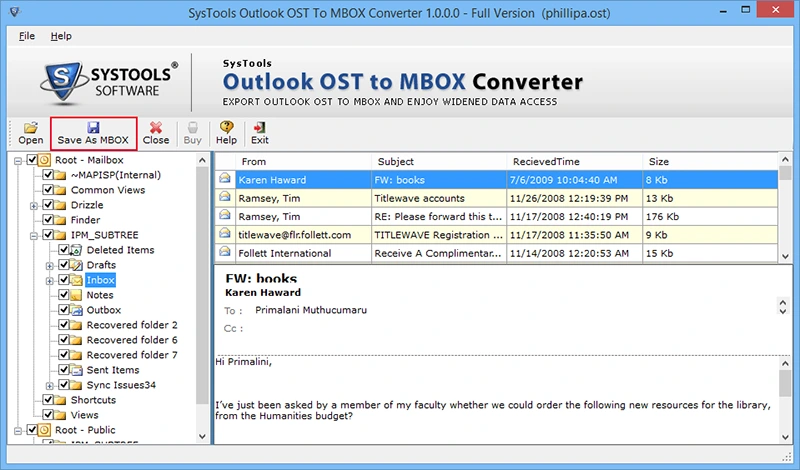
Task: Expand the Sync Issues34 node
Action: 49,386
